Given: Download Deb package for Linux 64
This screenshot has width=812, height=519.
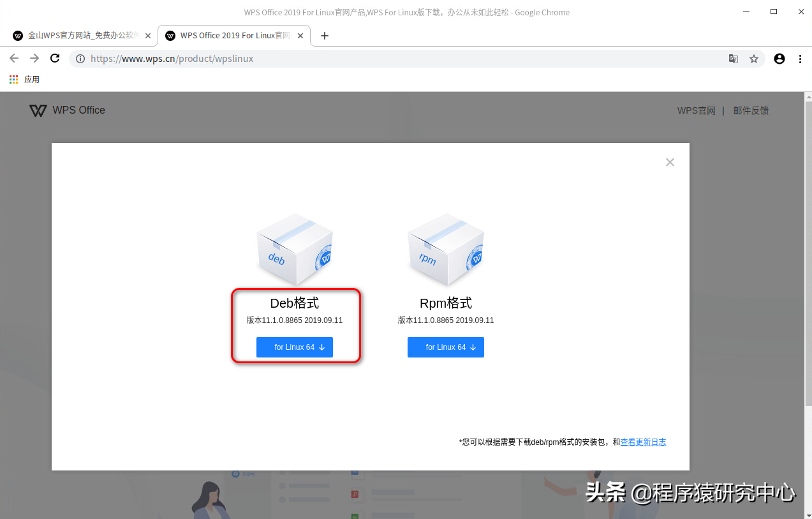Looking at the screenshot, I should [295, 347].
